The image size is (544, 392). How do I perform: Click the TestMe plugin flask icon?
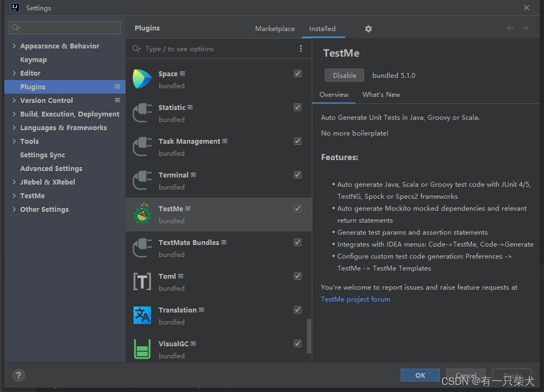(x=142, y=214)
